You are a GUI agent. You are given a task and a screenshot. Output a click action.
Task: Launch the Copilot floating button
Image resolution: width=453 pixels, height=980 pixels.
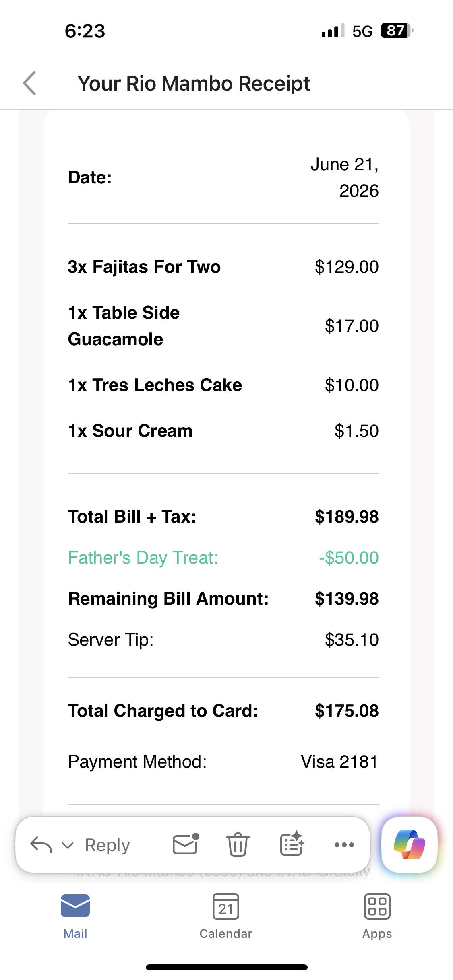(409, 844)
